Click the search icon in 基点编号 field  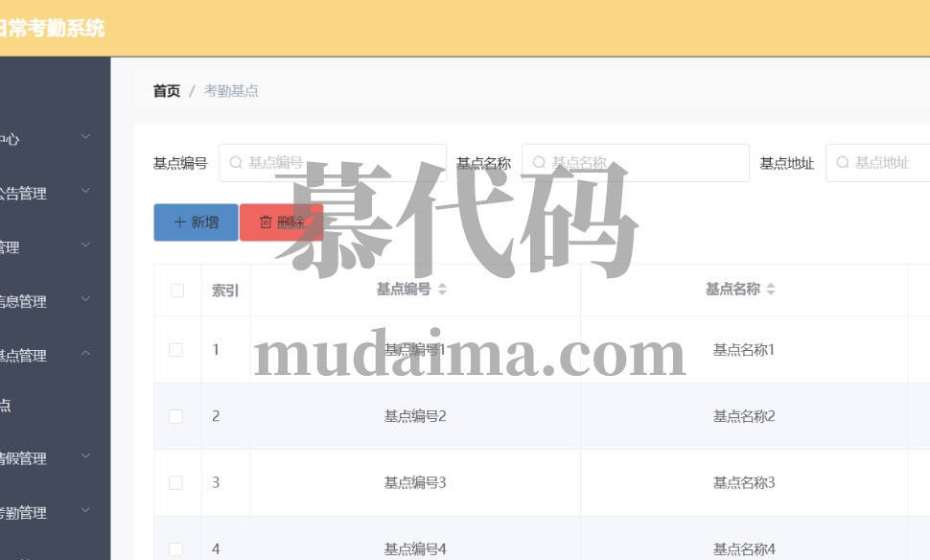(236, 163)
